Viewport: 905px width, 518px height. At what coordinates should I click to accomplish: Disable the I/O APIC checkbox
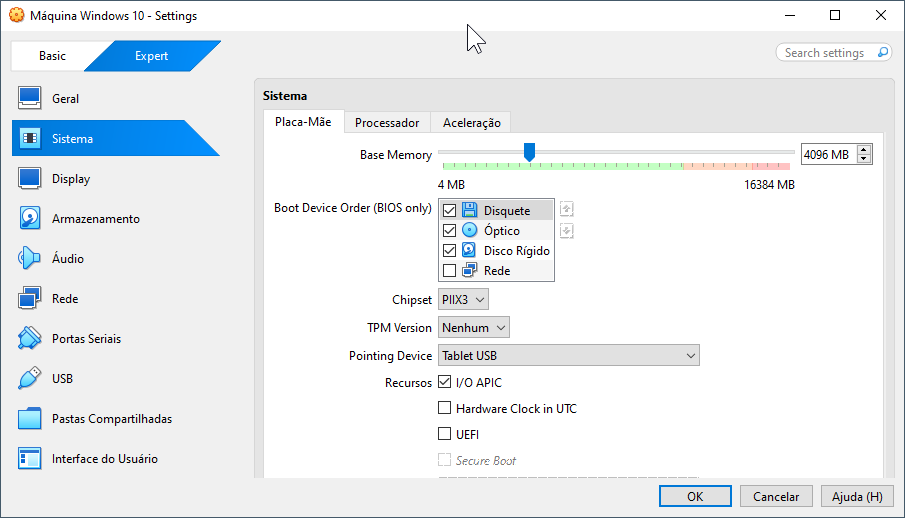(x=445, y=383)
